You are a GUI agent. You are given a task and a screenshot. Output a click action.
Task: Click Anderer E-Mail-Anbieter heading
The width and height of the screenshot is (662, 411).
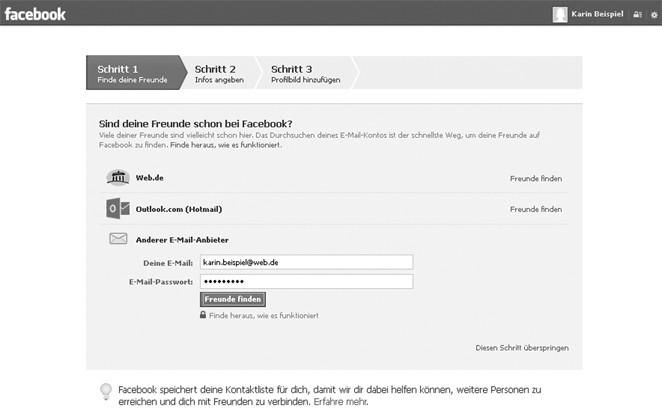pyautogui.click(x=182, y=240)
